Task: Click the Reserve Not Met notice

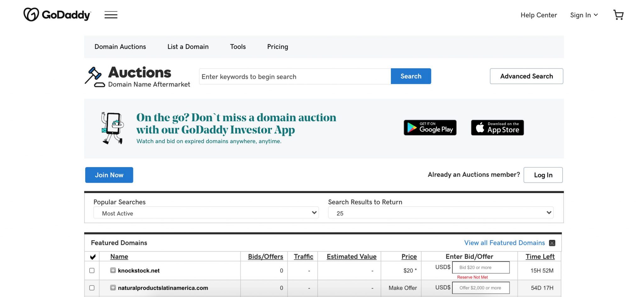Action: pos(472,277)
